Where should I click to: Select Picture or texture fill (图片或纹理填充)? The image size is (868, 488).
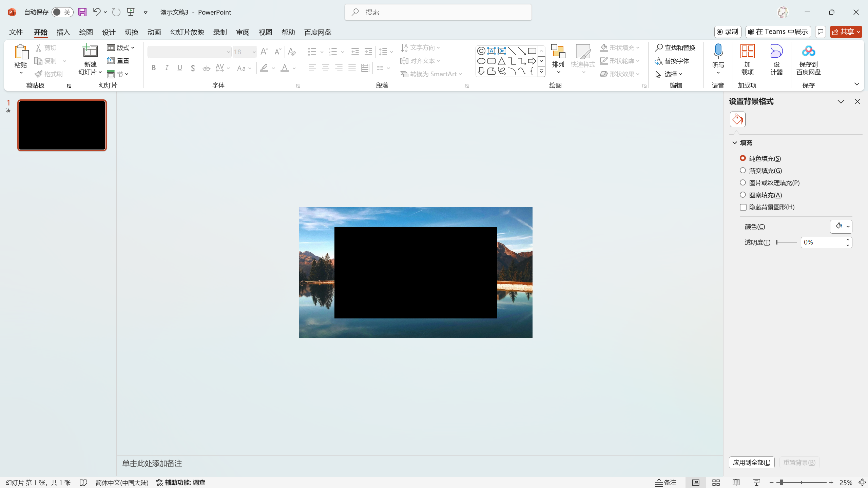pos(770,183)
